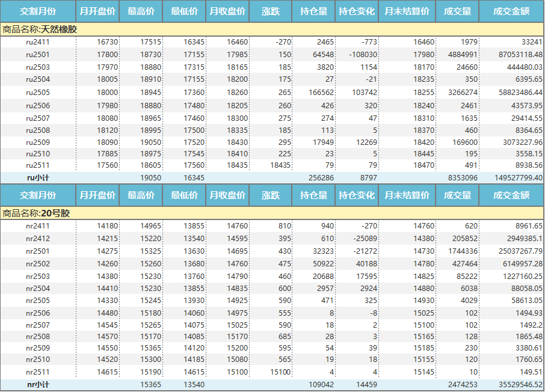This screenshot has width=545, height=392.
Task: Click 月末结算价 header above the 20号胶 section
Action: pyautogui.click(x=407, y=195)
